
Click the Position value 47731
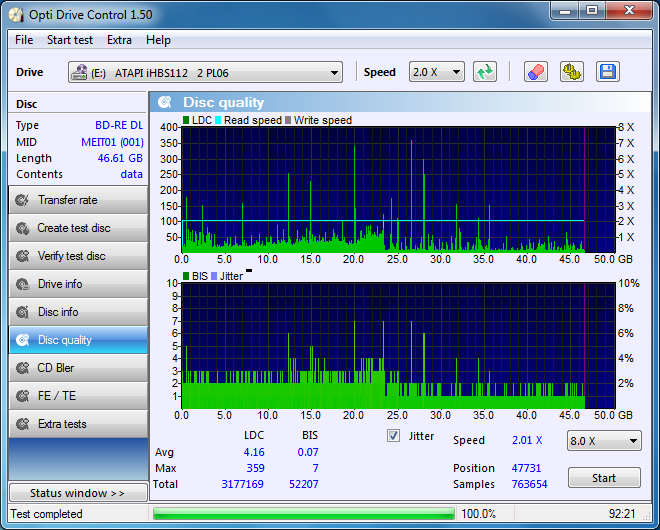click(x=526, y=468)
